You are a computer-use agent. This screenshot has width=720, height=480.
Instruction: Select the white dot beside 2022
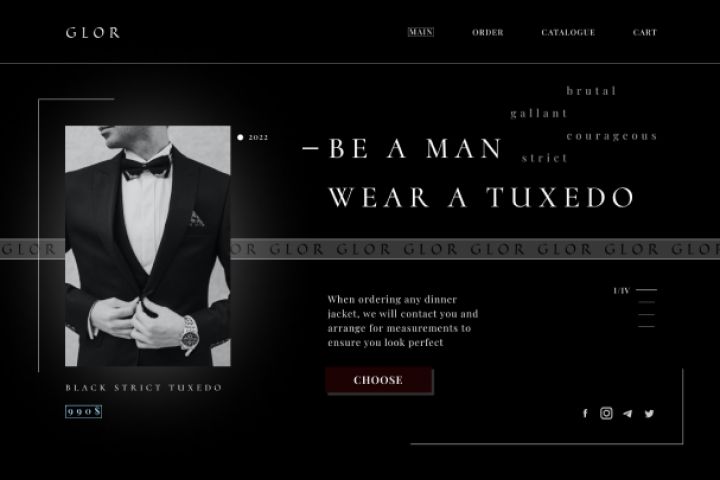coord(240,137)
